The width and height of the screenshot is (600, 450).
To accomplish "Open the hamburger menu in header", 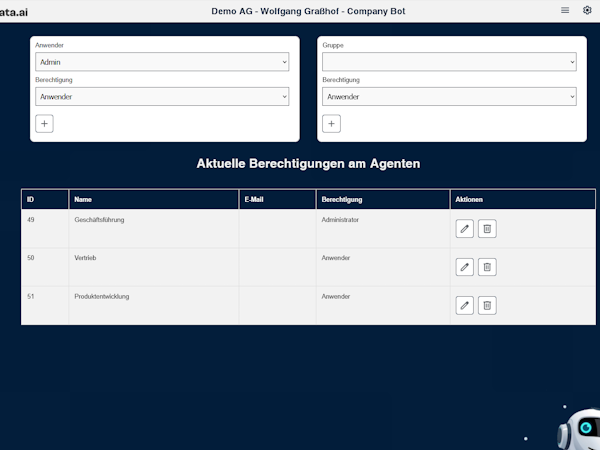I will (565, 10).
